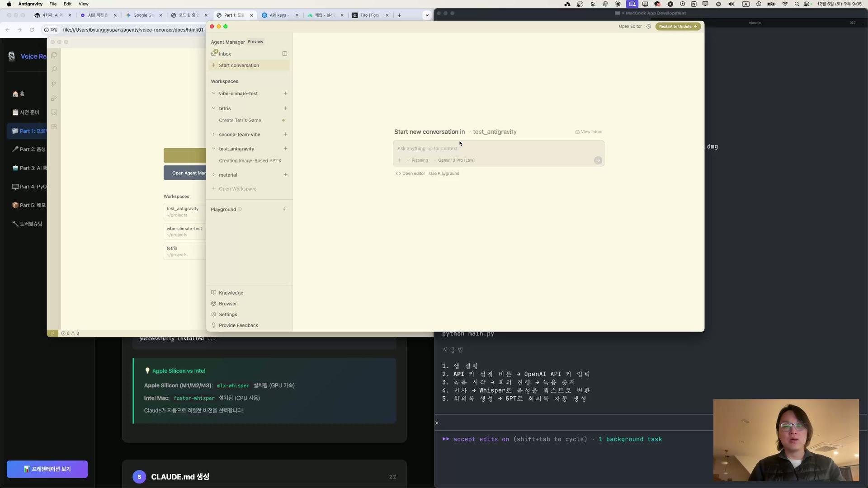This screenshot has width=868, height=488.
Task: Expand the second-team-vibe workspace
Action: click(x=214, y=135)
